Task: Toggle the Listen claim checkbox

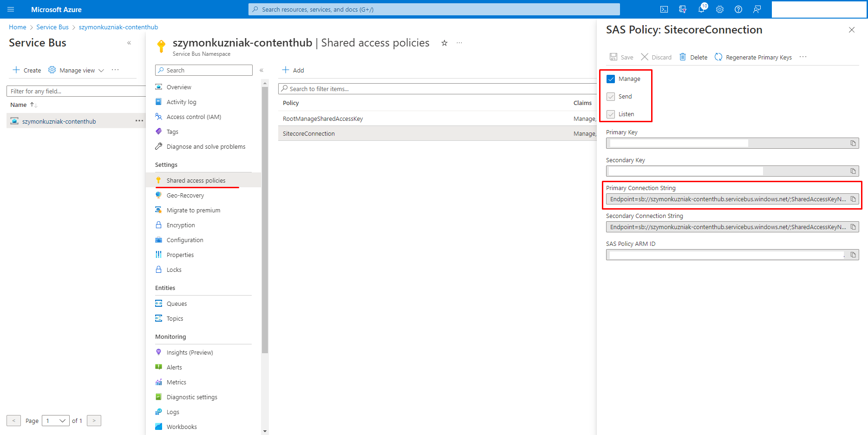Action: pyautogui.click(x=611, y=114)
